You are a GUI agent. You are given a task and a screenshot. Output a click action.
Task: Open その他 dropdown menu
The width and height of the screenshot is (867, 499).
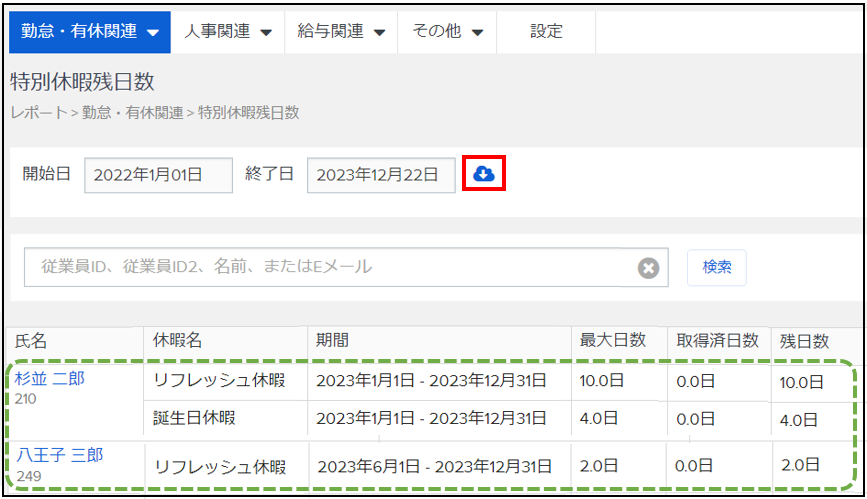tap(447, 32)
